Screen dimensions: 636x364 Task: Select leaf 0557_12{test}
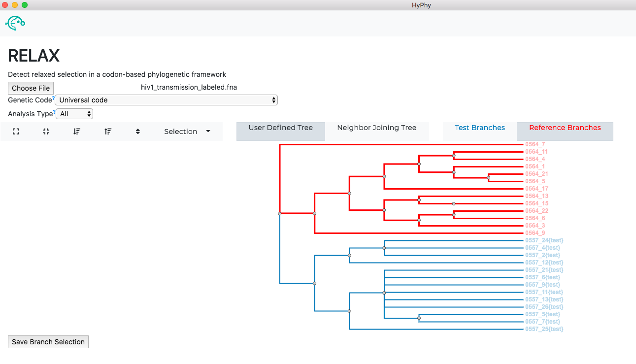pos(544,263)
